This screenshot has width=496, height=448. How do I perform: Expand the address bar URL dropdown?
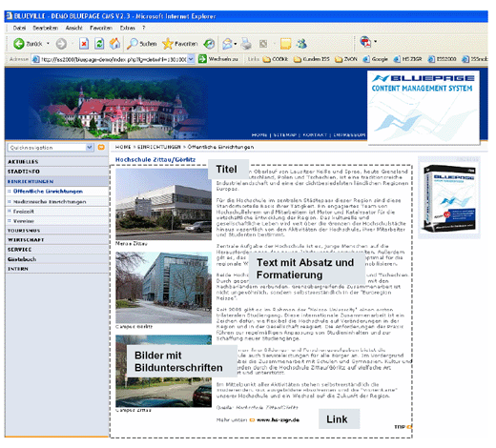tap(191, 59)
